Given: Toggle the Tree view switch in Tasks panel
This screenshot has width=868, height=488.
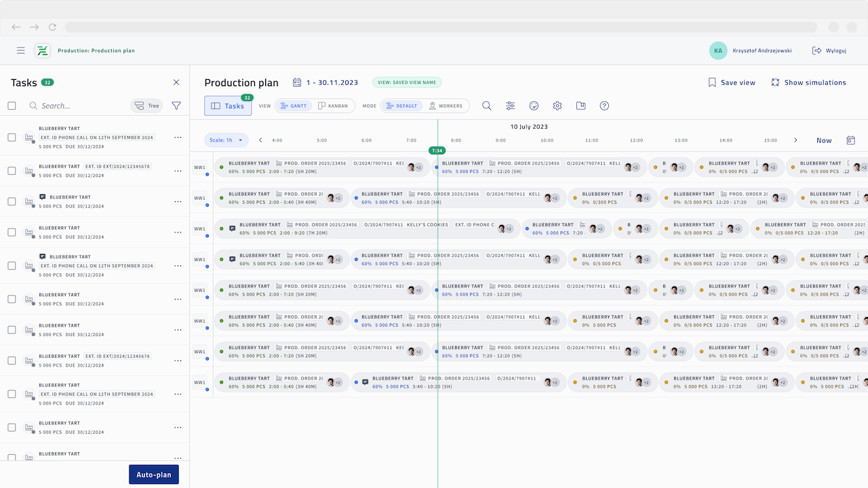Looking at the screenshot, I should pos(146,106).
